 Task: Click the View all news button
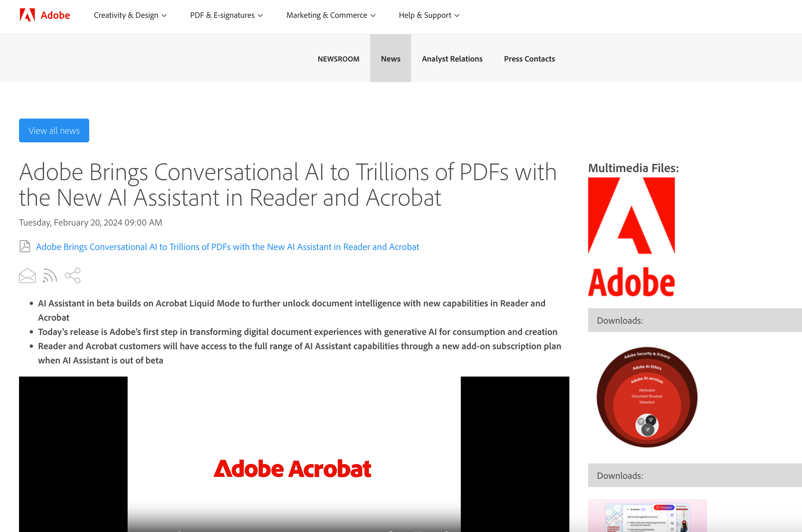tap(54, 130)
